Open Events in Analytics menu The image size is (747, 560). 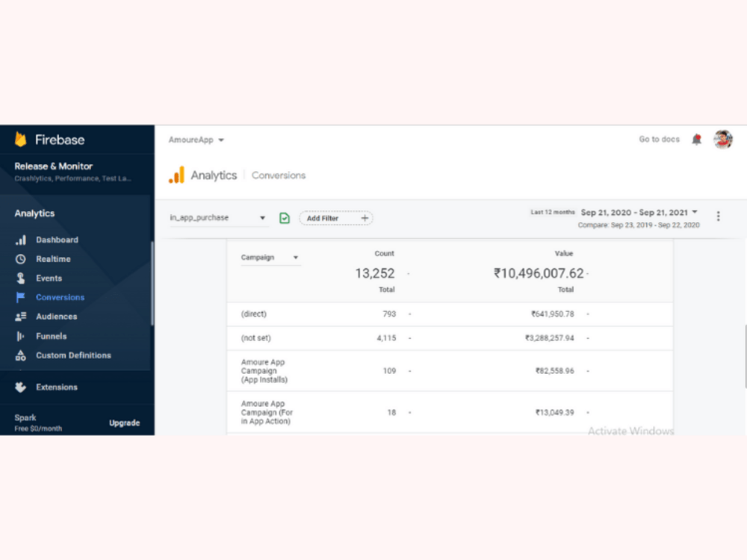(49, 278)
